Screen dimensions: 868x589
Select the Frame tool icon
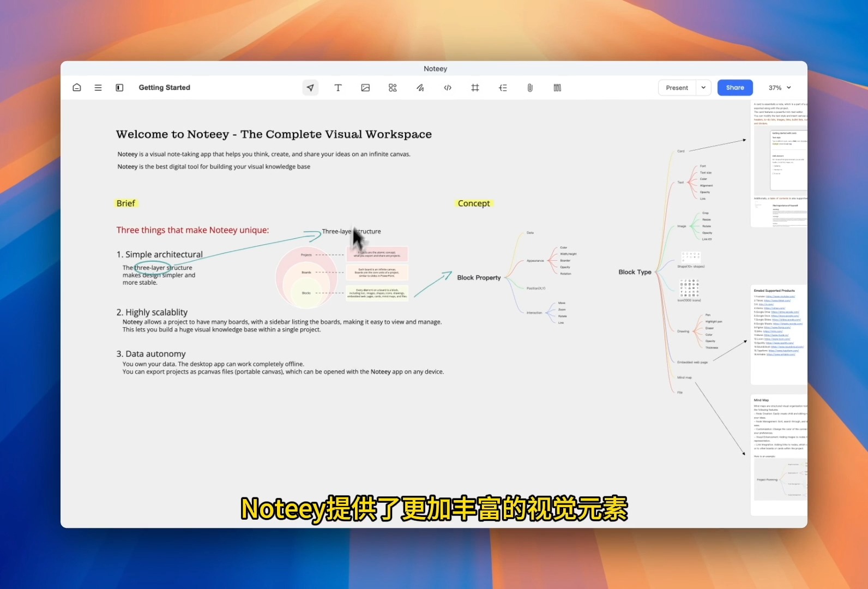click(475, 87)
